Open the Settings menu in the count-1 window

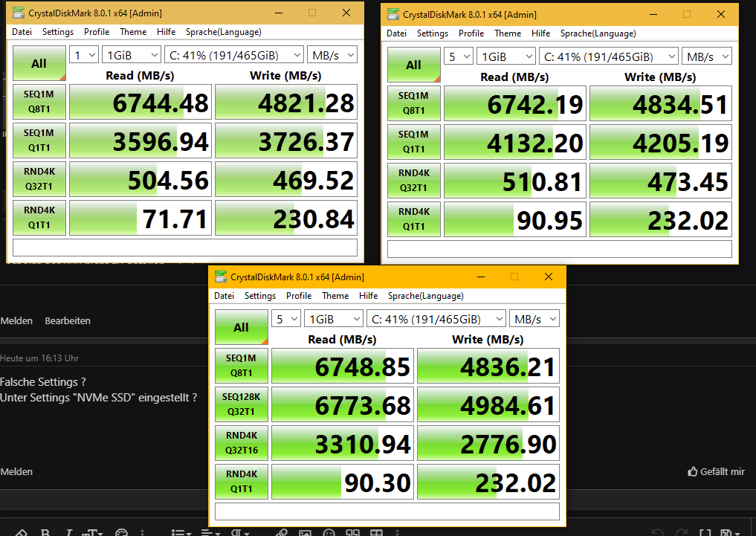tap(58, 32)
